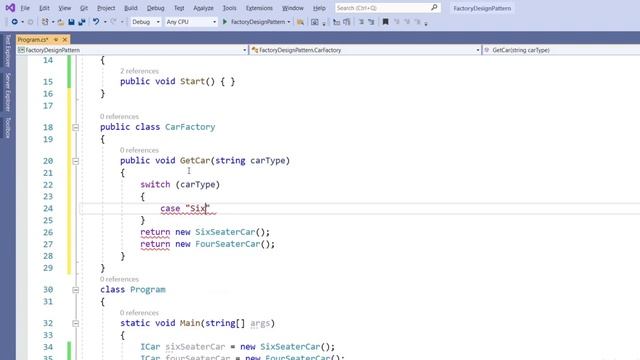Uncomment the selected lines icon
640x360 pixels.
[x=371, y=22]
